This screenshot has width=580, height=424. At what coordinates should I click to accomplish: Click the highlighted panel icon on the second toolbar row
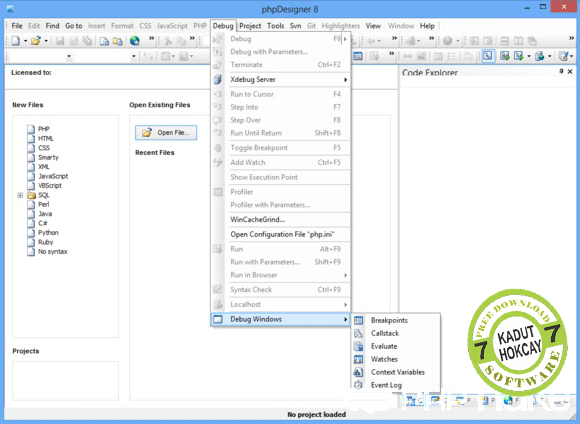click(x=488, y=56)
